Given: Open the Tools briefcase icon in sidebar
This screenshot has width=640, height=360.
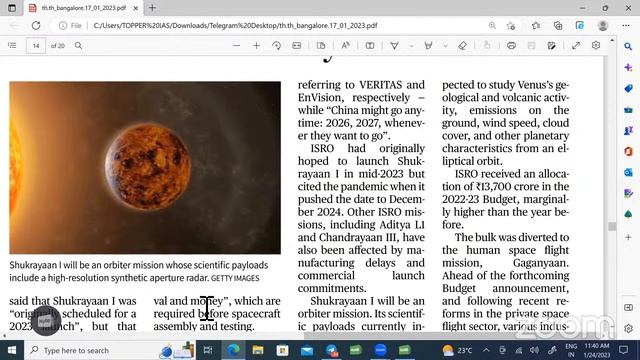Looking at the screenshot, I should [628, 109].
